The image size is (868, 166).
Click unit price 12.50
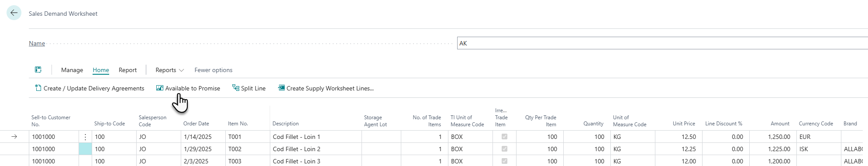click(679, 137)
